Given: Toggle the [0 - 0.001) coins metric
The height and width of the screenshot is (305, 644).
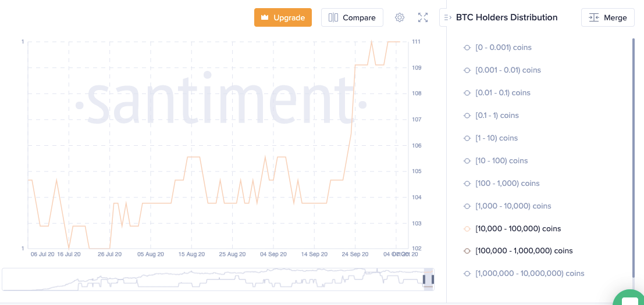Looking at the screenshot, I should tap(497, 48).
